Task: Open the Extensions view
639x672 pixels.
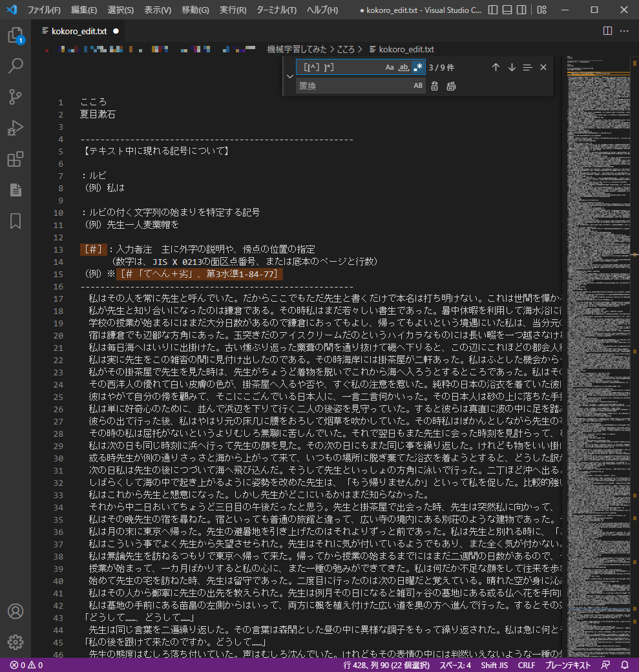Action: click(x=16, y=159)
